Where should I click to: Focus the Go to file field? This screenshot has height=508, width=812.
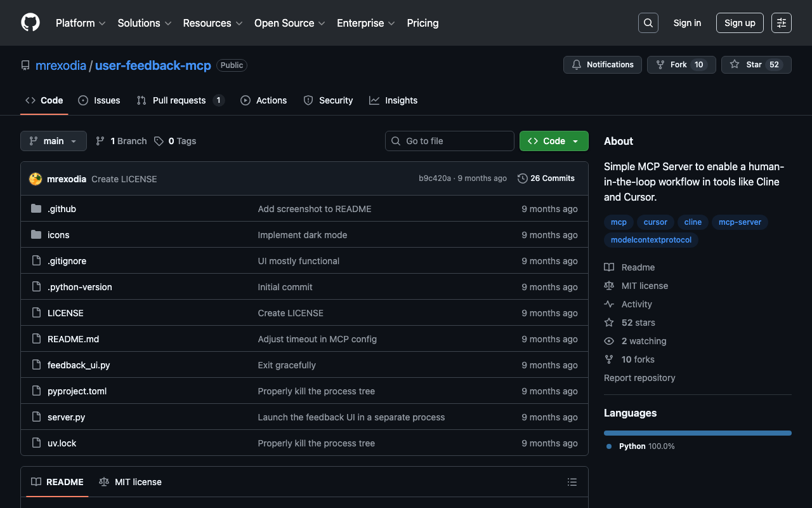(450, 141)
